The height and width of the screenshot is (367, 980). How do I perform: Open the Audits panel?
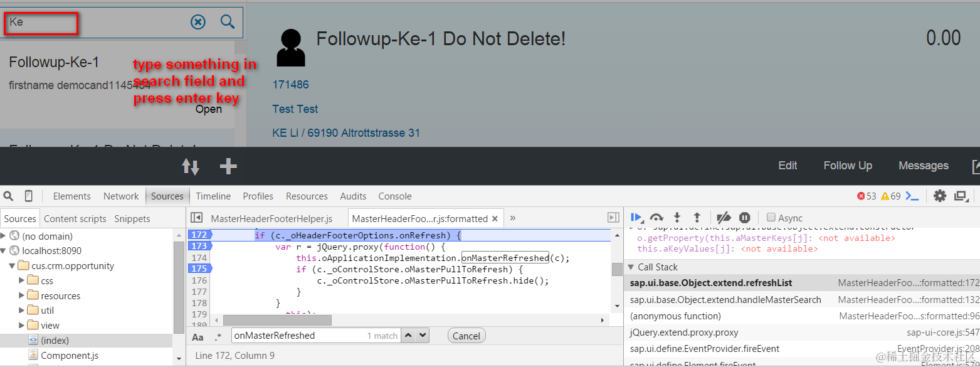[353, 196]
